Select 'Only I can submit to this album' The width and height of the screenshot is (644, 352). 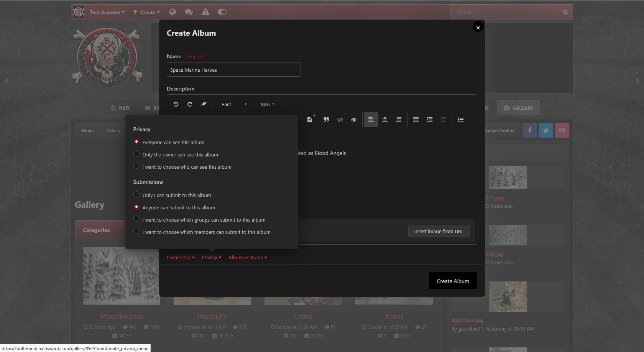[136, 194]
